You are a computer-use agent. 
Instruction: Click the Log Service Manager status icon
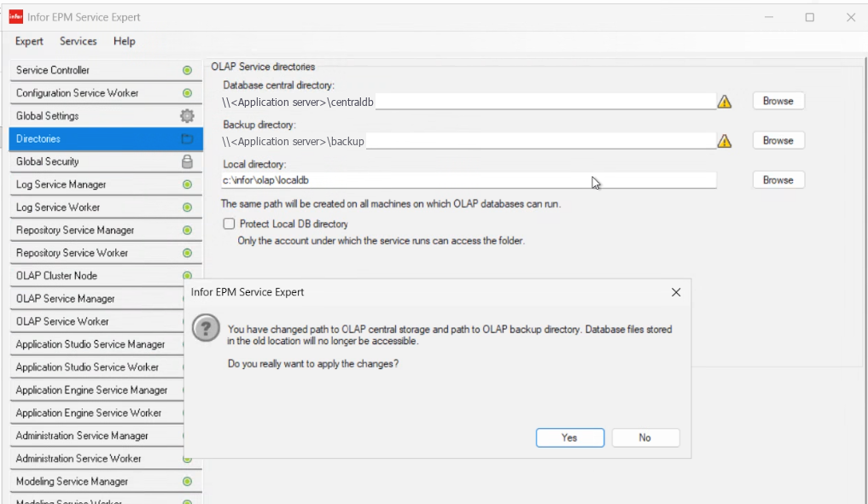point(187,185)
